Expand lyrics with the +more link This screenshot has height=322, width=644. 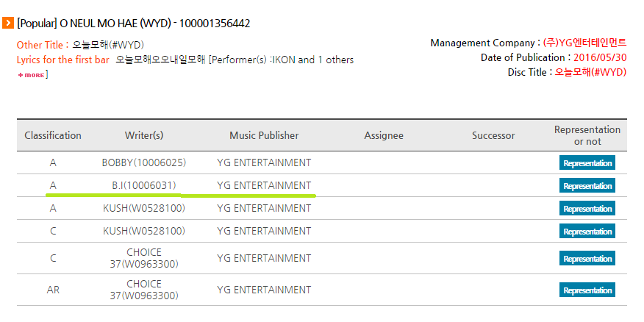click(x=31, y=75)
